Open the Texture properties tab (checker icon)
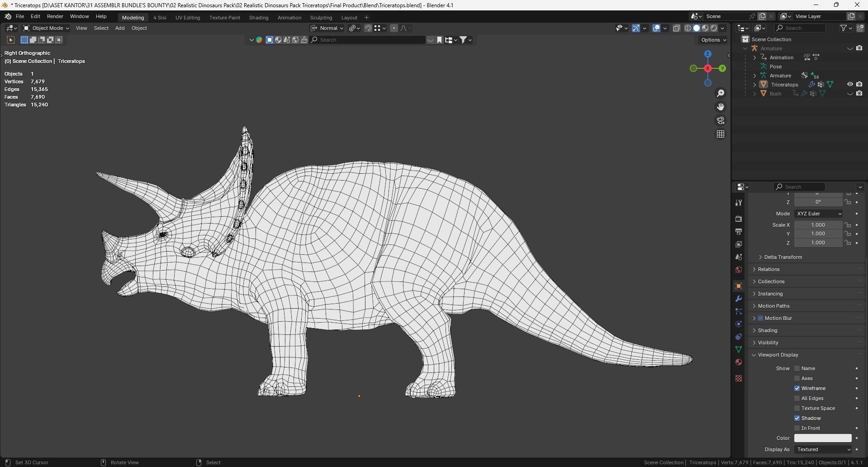 (739, 378)
